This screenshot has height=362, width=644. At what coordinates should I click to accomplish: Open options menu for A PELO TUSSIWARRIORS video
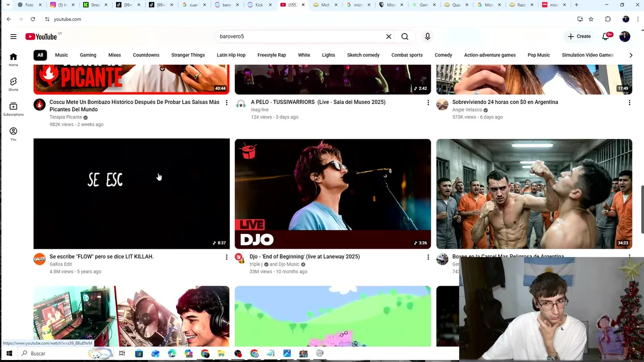[x=428, y=103]
